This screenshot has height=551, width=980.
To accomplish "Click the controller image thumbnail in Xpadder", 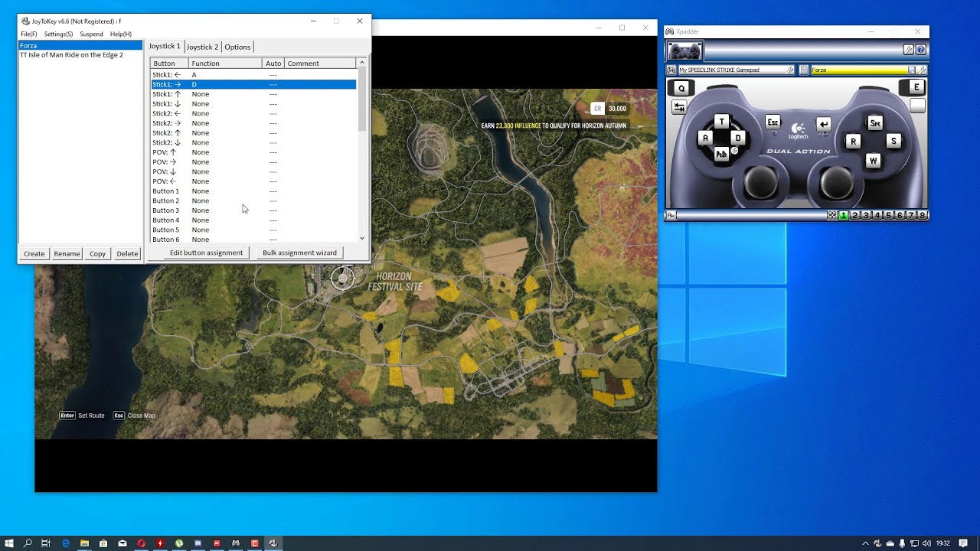I will pyautogui.click(x=684, y=51).
